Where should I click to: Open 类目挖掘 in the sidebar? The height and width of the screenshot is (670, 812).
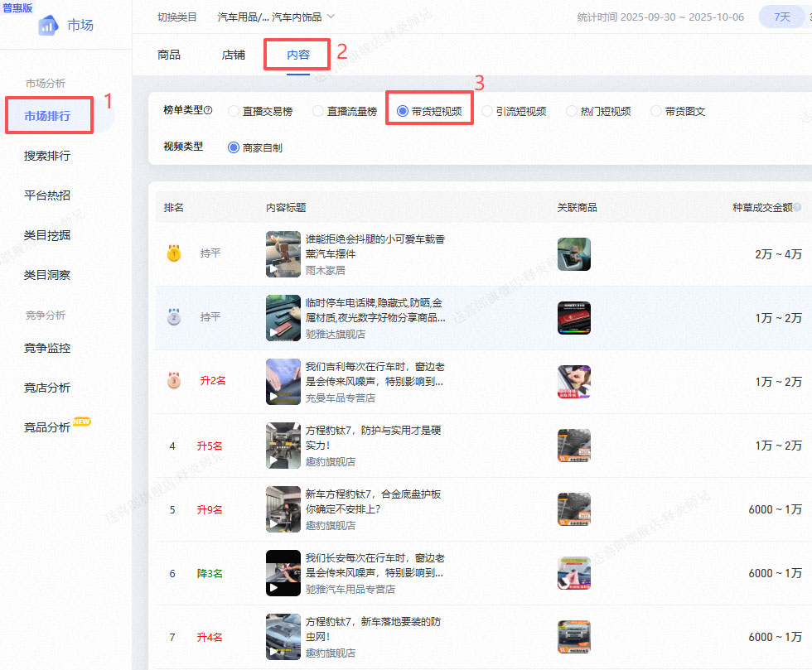(47, 235)
